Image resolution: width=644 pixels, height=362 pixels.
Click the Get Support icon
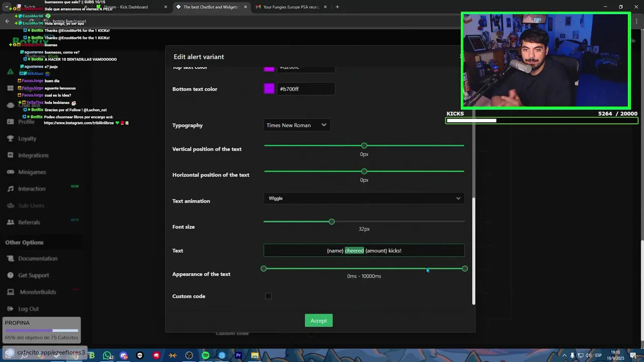click(10, 276)
